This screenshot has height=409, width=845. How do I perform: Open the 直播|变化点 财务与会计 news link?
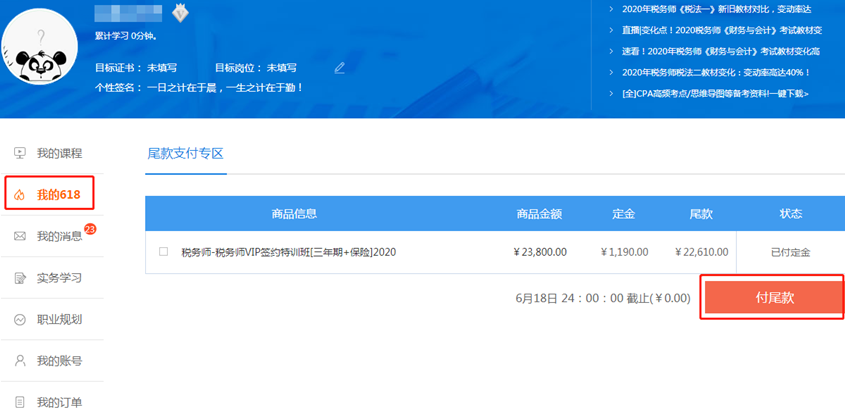[x=714, y=30]
